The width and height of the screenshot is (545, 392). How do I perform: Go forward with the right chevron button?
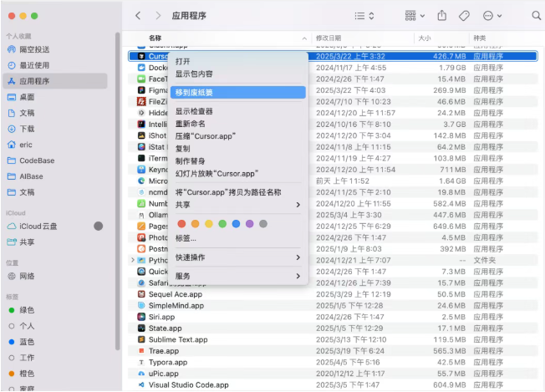click(158, 16)
